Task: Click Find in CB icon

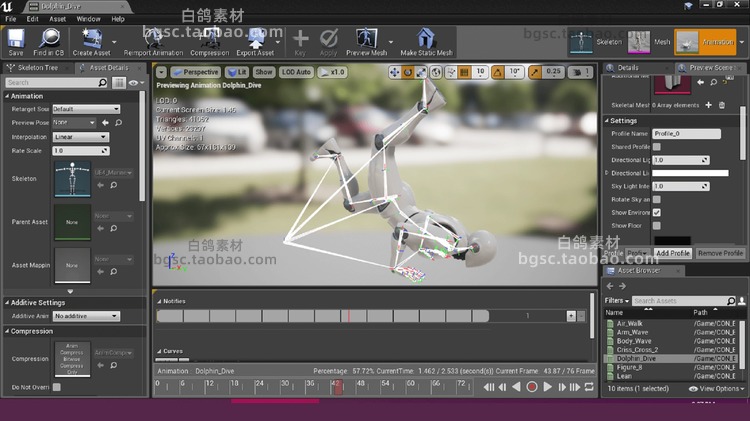Action: pyautogui.click(x=49, y=42)
